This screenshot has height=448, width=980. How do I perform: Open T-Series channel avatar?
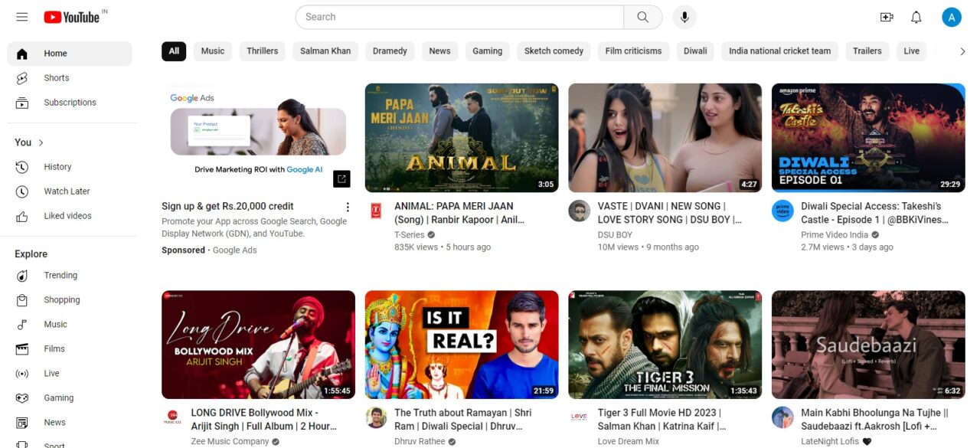375,211
